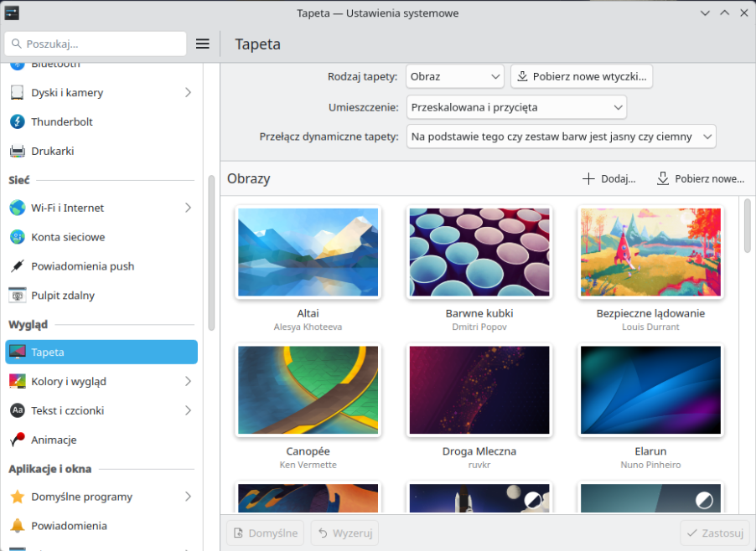Select the Altai wallpaper thumbnail
Screen dimensions: 756x551
[x=308, y=253]
